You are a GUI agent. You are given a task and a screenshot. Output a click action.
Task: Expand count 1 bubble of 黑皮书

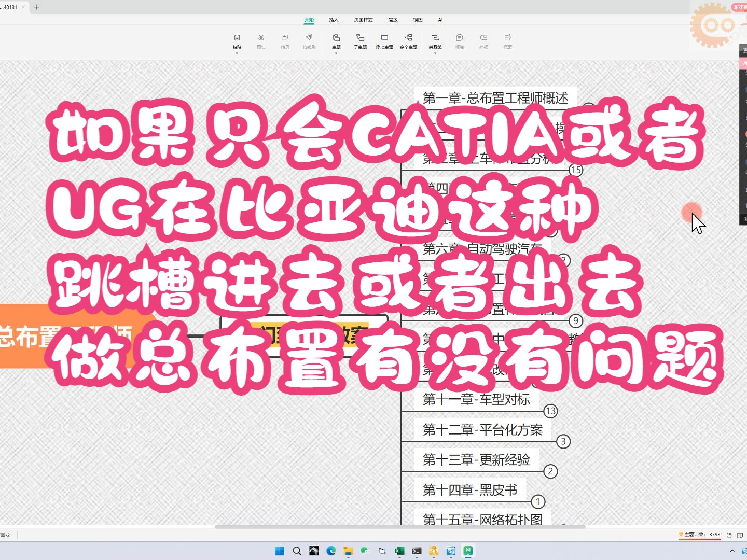[x=538, y=501]
